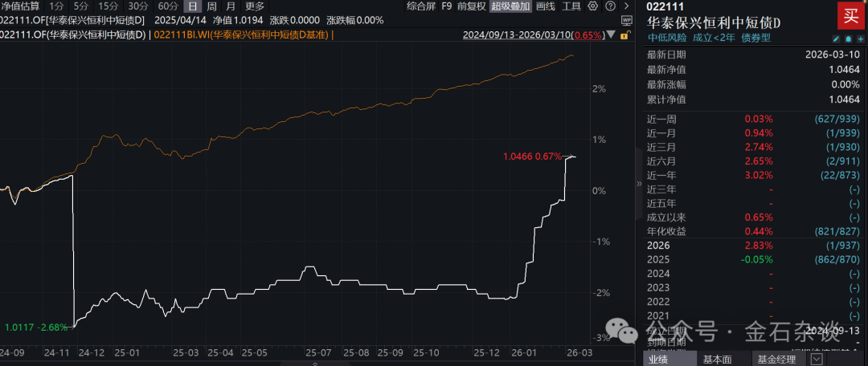868x366 pixels.
Task: Collapse the side panel with the » handle
Action: coord(640,183)
